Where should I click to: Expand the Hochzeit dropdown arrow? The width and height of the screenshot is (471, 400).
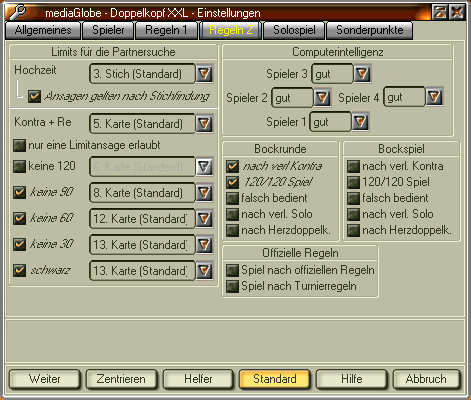[x=204, y=74]
